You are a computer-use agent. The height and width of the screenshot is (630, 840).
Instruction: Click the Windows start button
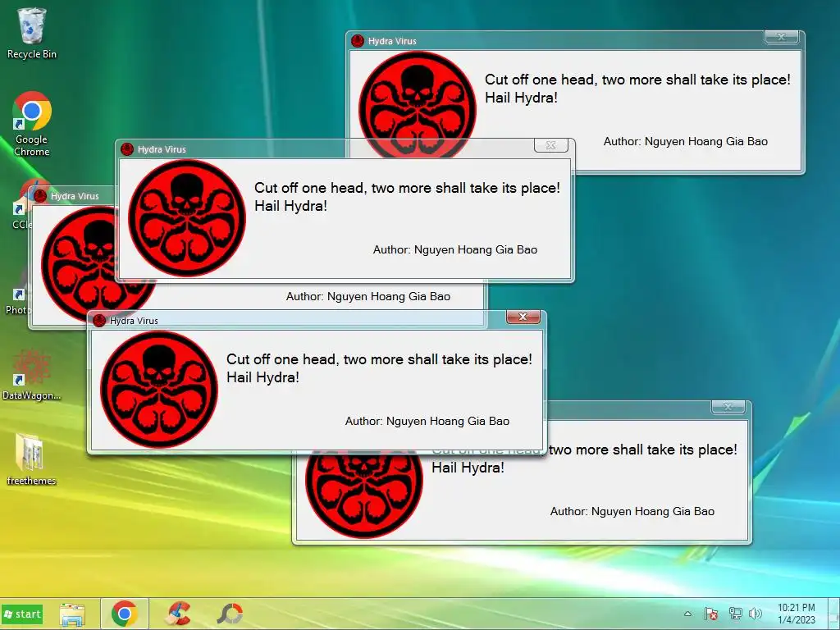coord(22,614)
